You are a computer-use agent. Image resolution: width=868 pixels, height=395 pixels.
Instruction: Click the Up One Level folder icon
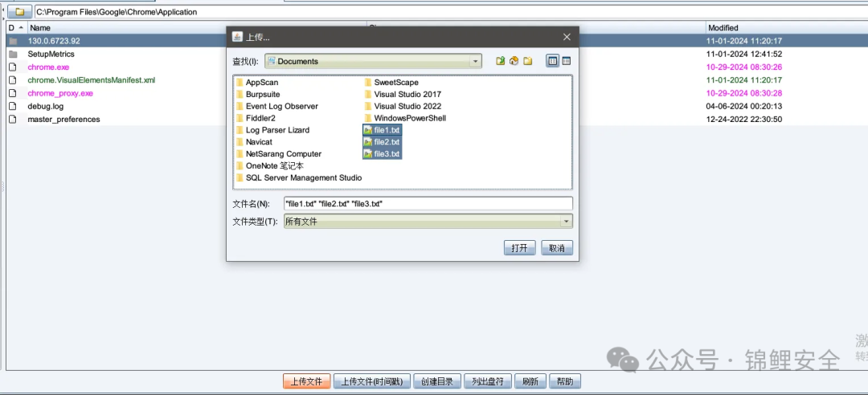pos(501,61)
